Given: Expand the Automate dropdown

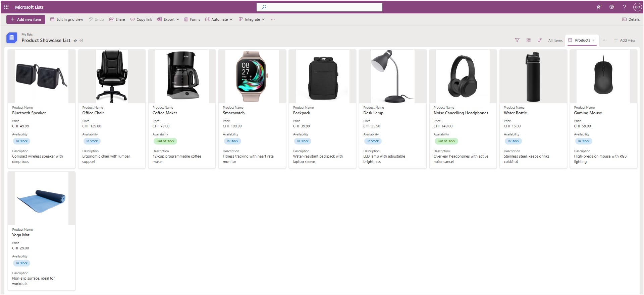Looking at the screenshot, I should (x=219, y=19).
